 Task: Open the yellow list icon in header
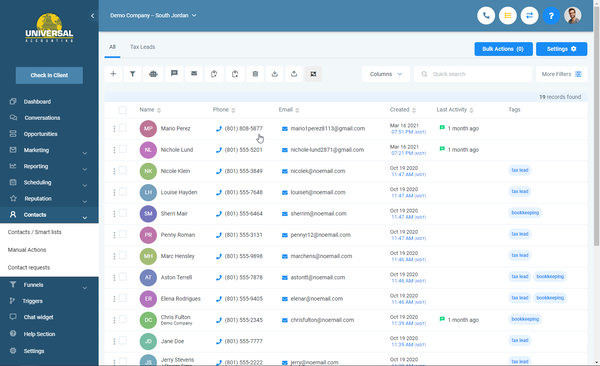click(x=508, y=16)
